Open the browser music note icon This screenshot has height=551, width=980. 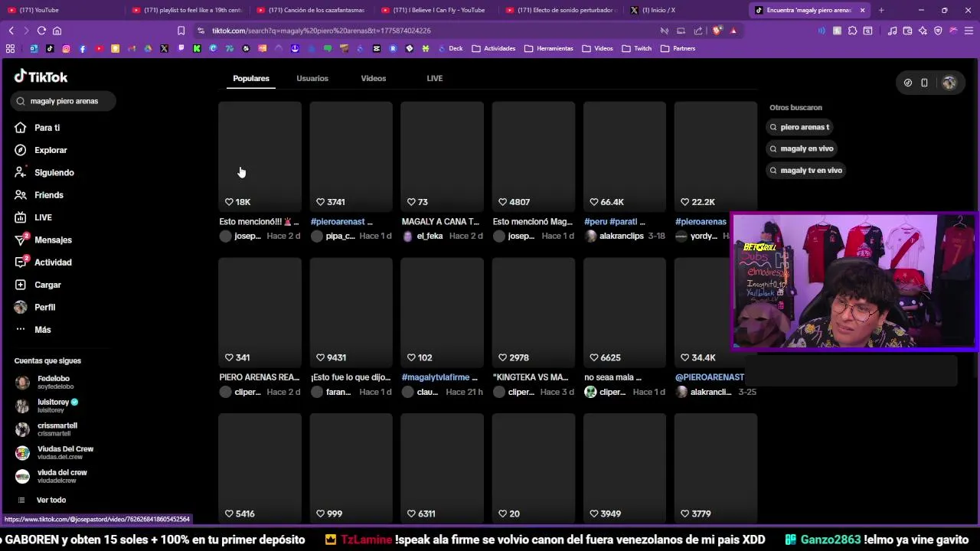pos(892,31)
